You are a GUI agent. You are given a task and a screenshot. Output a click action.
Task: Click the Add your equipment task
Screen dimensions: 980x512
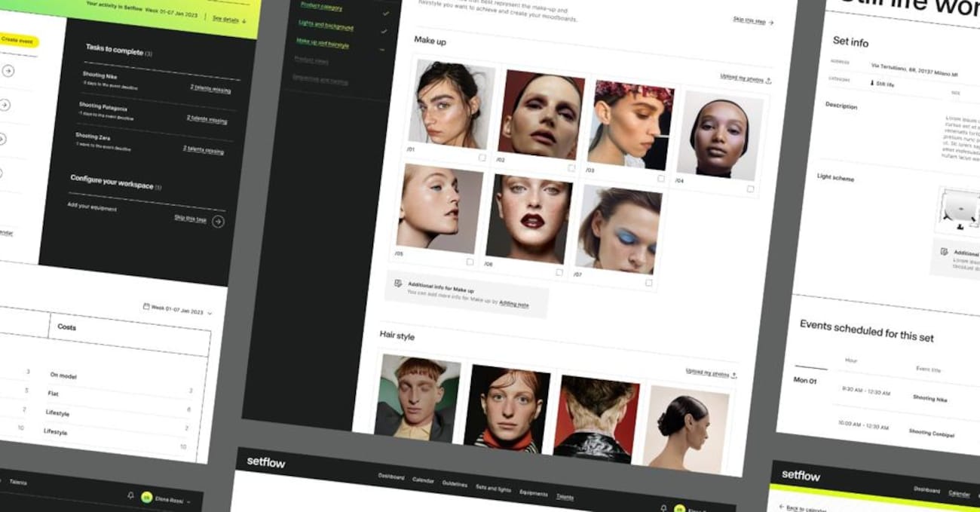point(92,207)
